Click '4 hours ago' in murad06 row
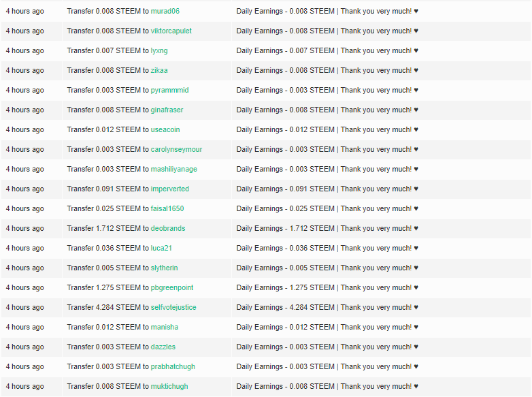The image size is (532, 397). point(24,11)
